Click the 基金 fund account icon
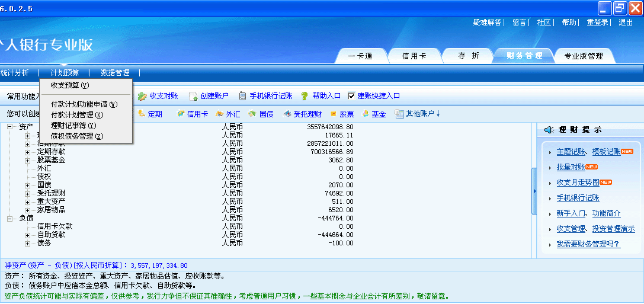Image resolution: width=644 pixels, height=304 pixels. [x=365, y=114]
